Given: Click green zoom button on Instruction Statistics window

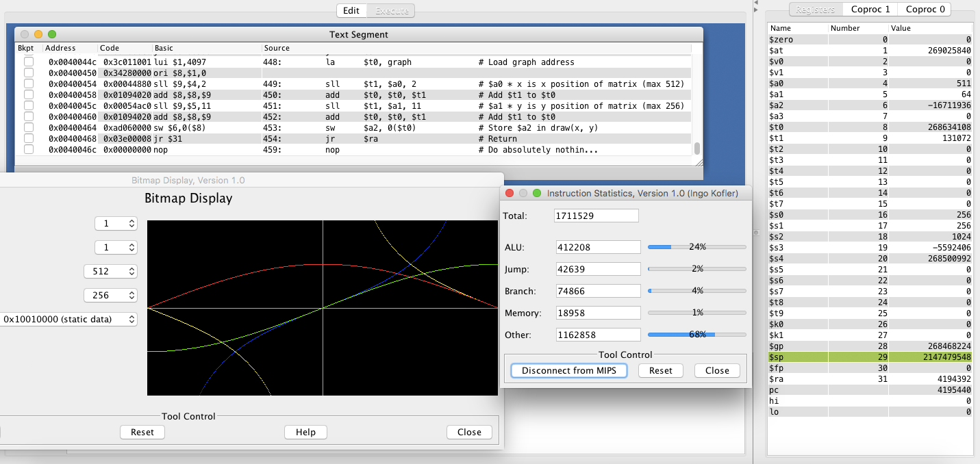Looking at the screenshot, I should 537,194.
